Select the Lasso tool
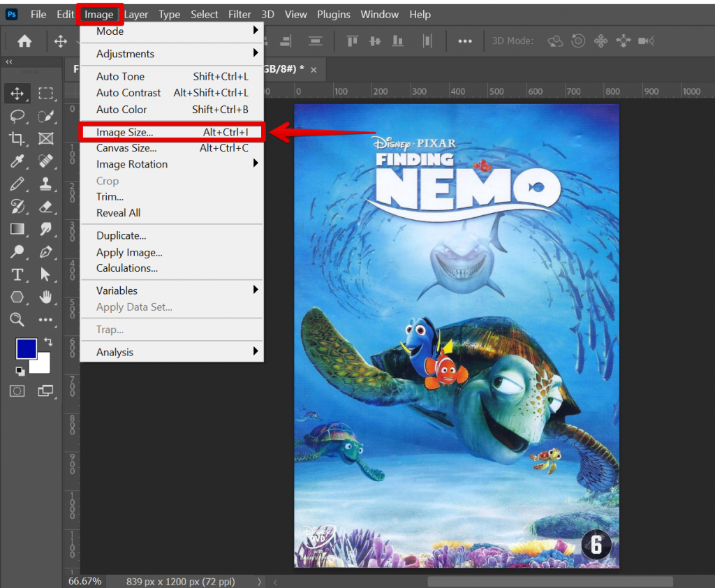The width and height of the screenshot is (715, 588). point(17,116)
